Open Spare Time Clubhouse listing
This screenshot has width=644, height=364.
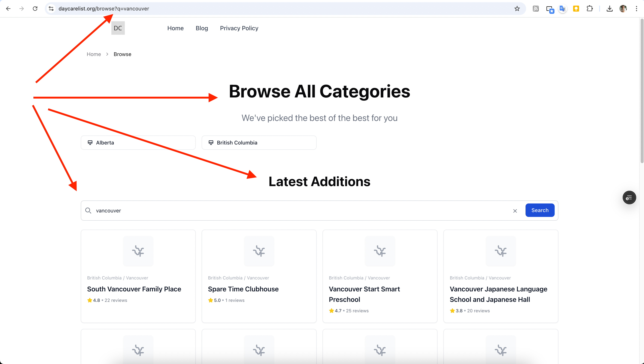click(243, 289)
